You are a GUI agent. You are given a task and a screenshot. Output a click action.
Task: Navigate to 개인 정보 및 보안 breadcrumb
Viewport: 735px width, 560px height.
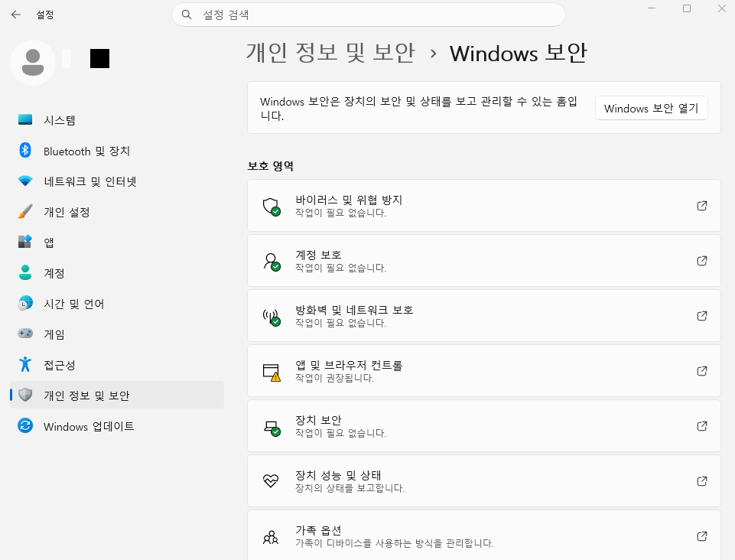tap(331, 52)
